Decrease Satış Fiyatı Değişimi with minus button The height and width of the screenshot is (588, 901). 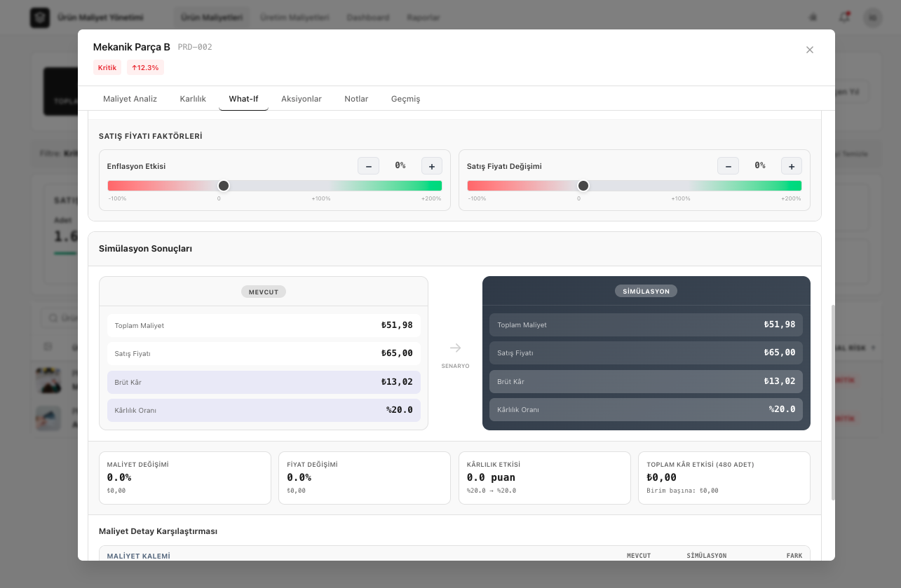point(728,166)
